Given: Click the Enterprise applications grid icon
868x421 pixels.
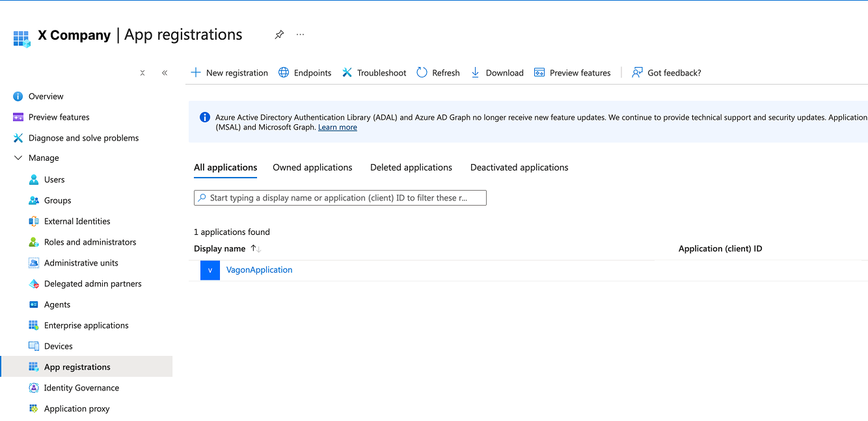Looking at the screenshot, I should tap(34, 325).
